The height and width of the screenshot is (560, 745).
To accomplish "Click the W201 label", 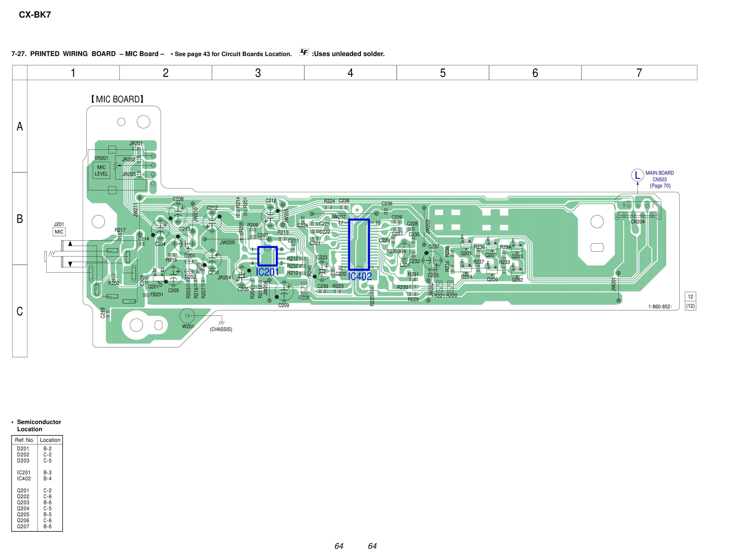I will point(188,326).
